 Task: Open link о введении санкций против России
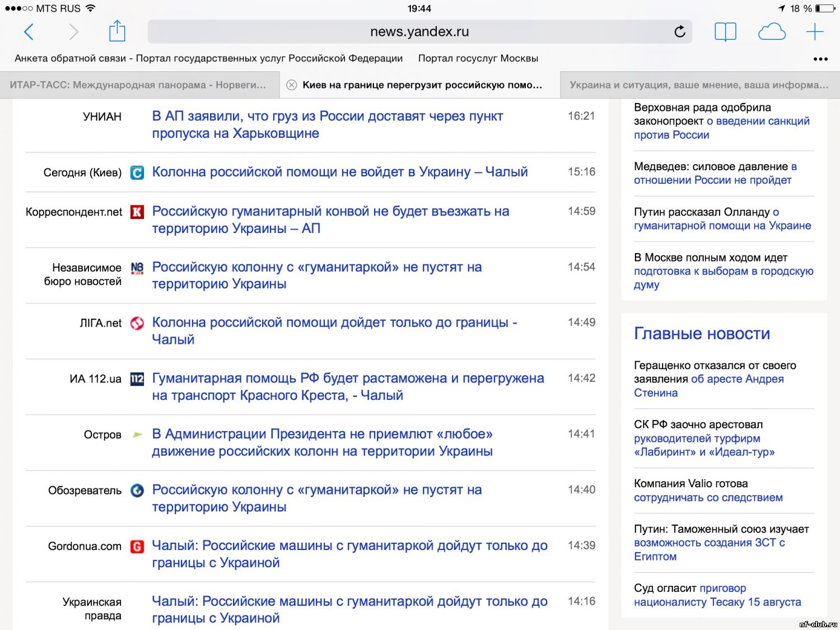point(722,128)
